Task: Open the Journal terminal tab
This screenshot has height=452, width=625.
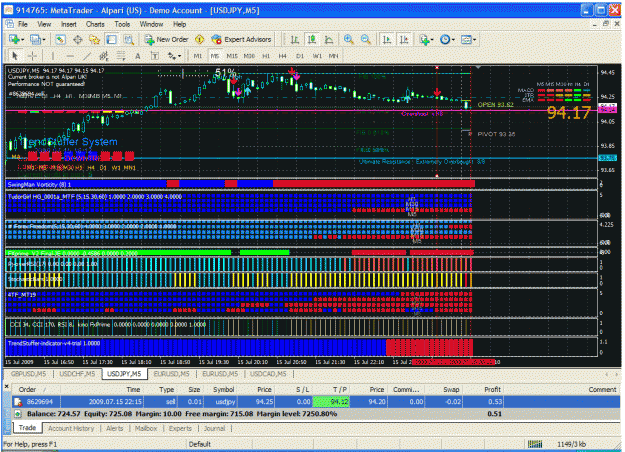Action: point(214,428)
